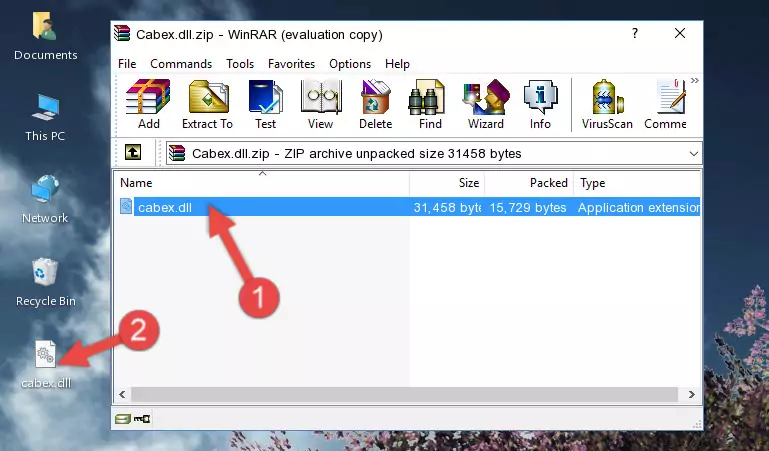Open the Options menu
The height and width of the screenshot is (451, 769).
coord(350,64)
